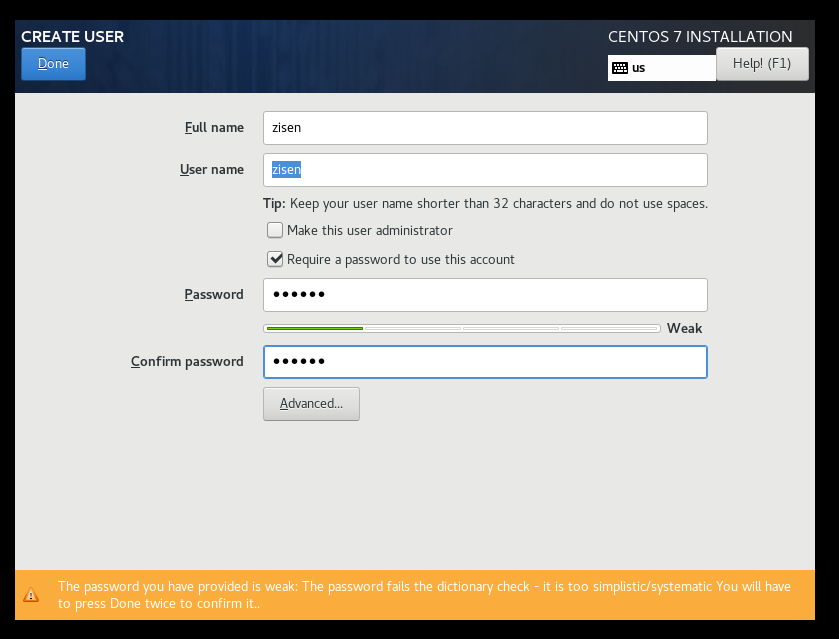Image resolution: width=839 pixels, height=639 pixels.
Task: Click the Full name label
Action: pyautogui.click(x=214, y=127)
